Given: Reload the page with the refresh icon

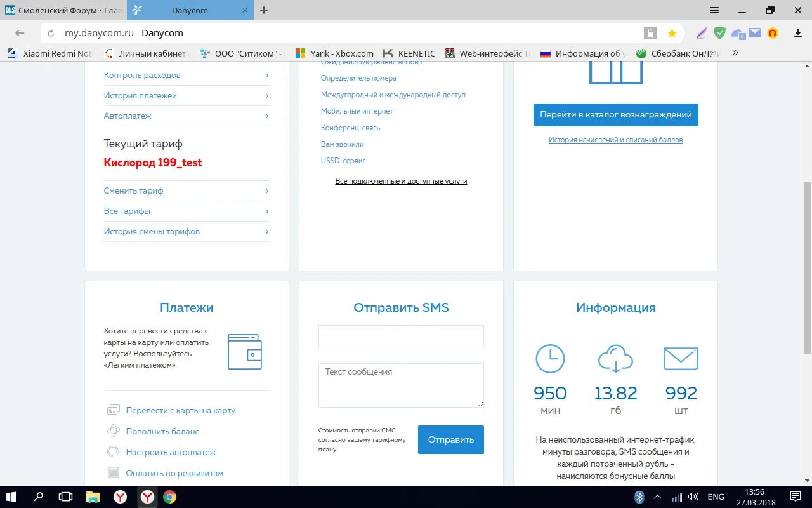Looking at the screenshot, I should pyautogui.click(x=51, y=33).
